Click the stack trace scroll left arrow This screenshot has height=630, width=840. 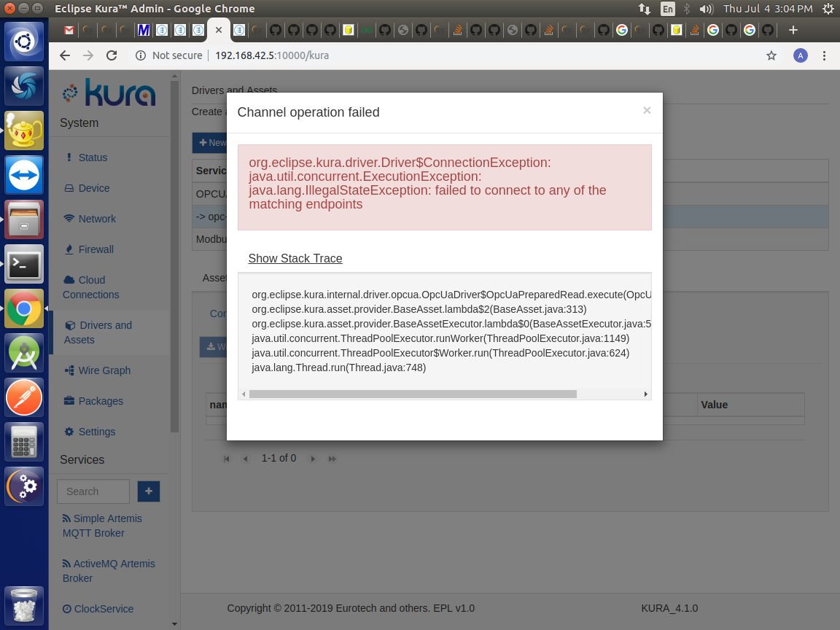click(244, 394)
